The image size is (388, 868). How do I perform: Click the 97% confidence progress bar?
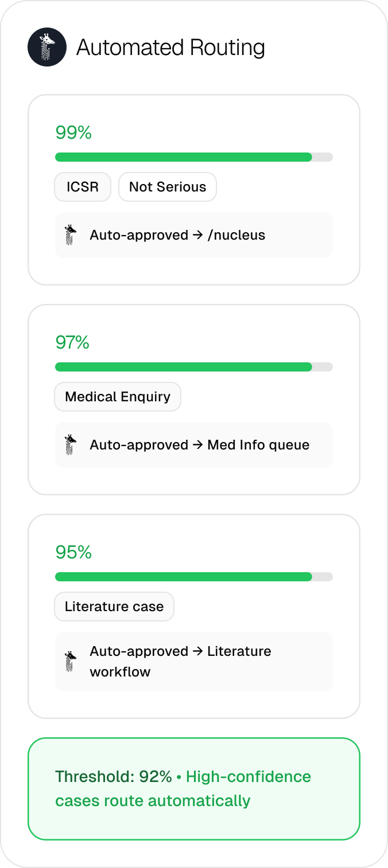click(x=194, y=367)
